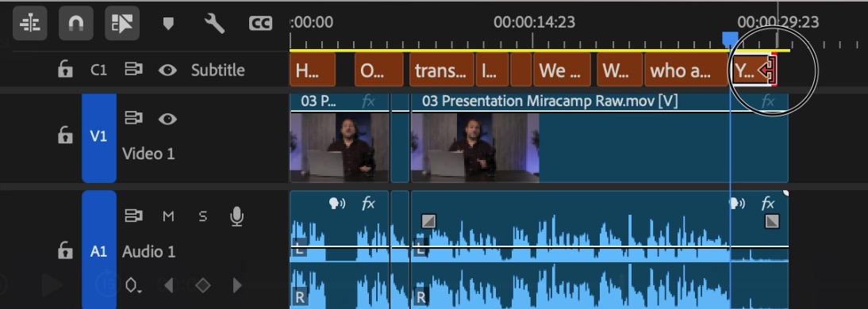Add a marker with the marker icon
Screen dimensions: 868x309
pos(168,24)
